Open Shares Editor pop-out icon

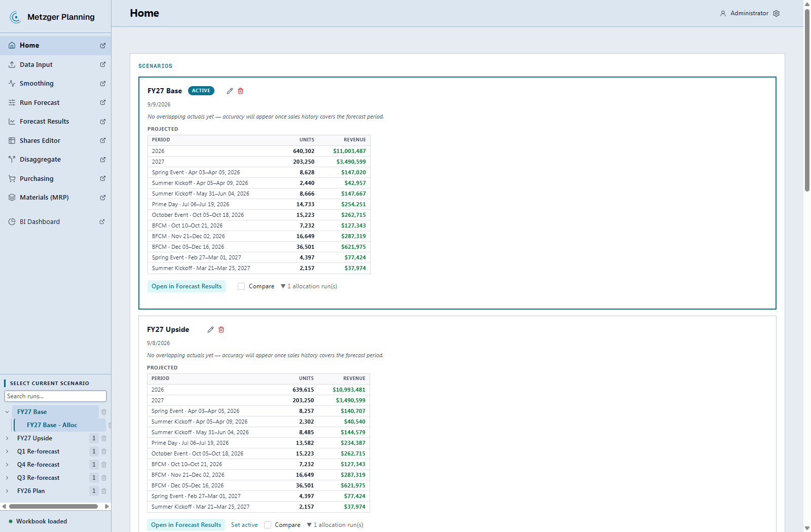click(x=103, y=140)
